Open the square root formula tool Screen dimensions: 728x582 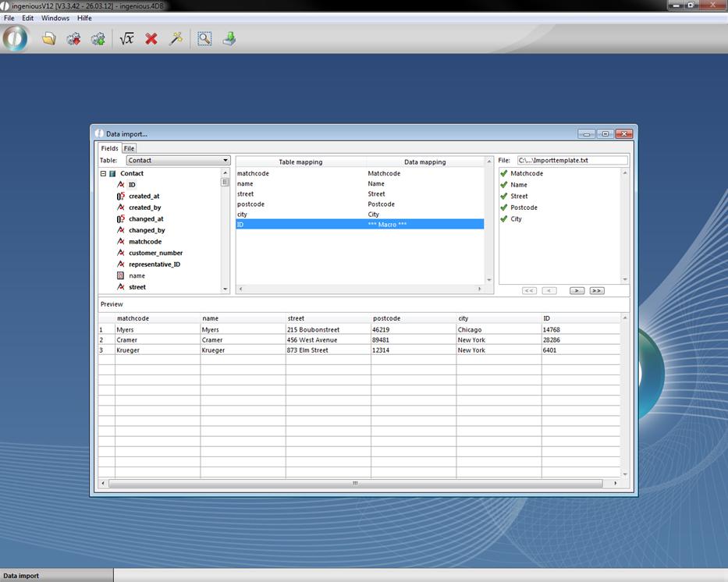tap(126, 38)
